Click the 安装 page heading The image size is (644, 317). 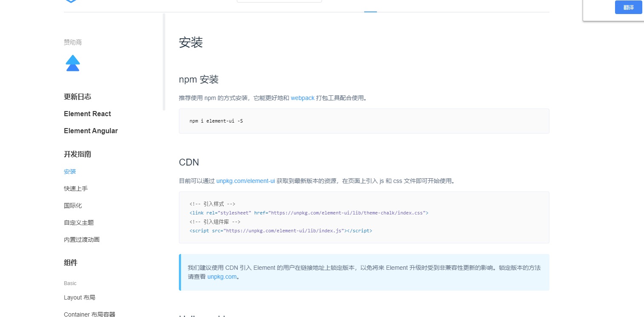[191, 43]
